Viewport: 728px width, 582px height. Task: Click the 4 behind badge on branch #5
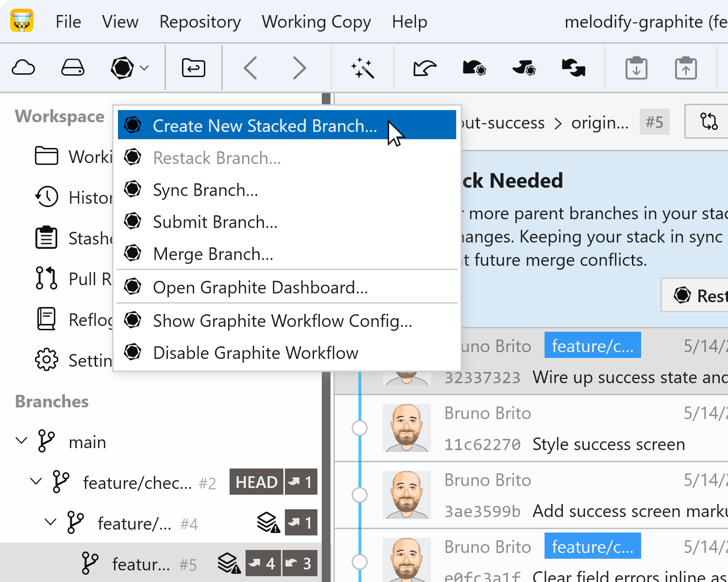pyautogui.click(x=263, y=564)
